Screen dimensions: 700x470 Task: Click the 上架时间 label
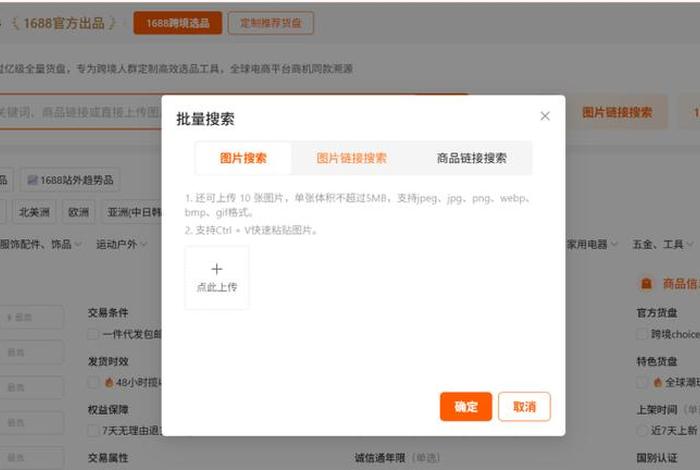pos(657,409)
